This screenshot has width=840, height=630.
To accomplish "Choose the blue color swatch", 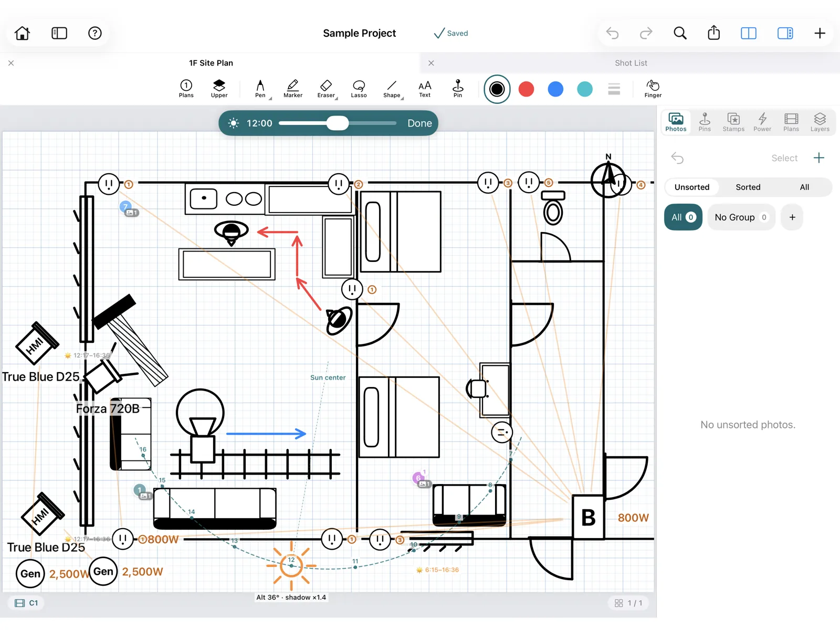I will [555, 89].
